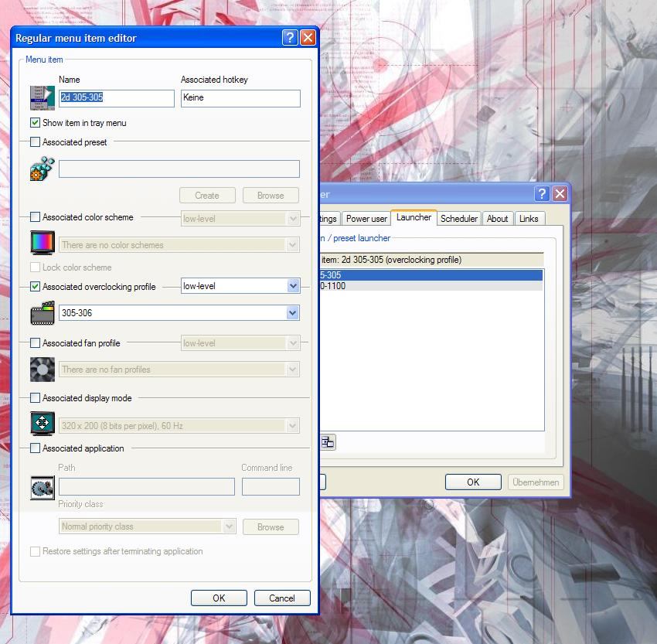Click Browse button for application path
The width and height of the screenshot is (657, 644).
coord(271,526)
